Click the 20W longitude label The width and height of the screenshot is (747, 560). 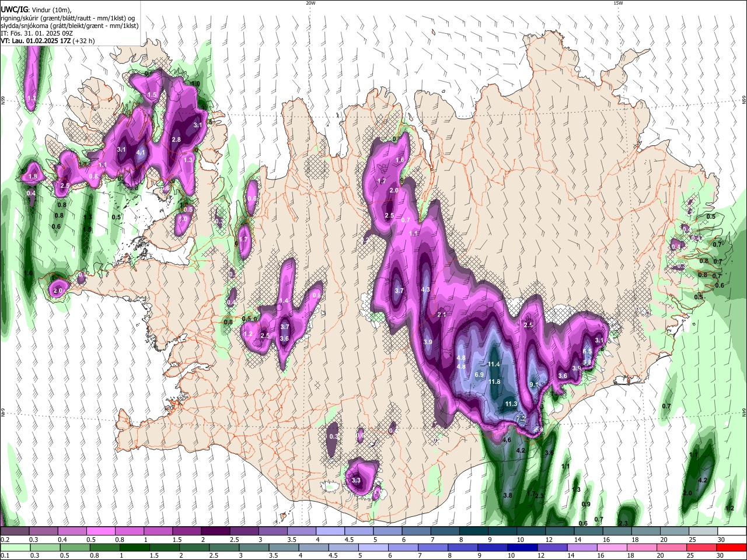(x=310, y=3)
